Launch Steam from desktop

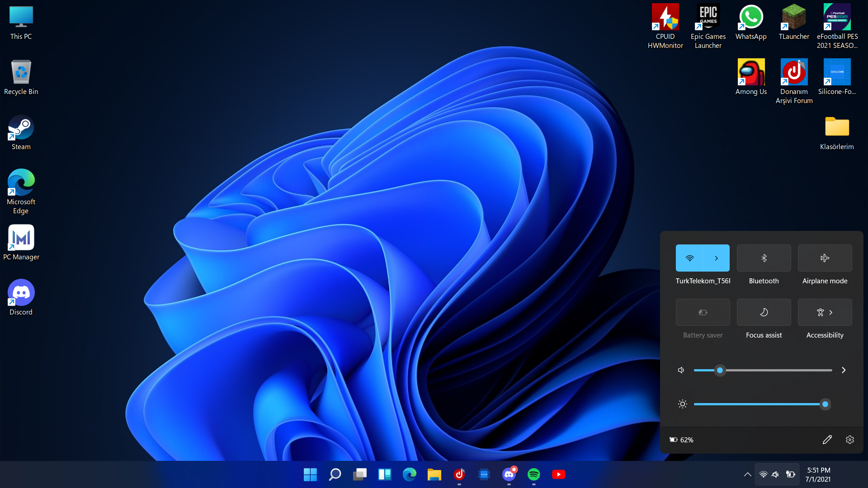click(21, 133)
